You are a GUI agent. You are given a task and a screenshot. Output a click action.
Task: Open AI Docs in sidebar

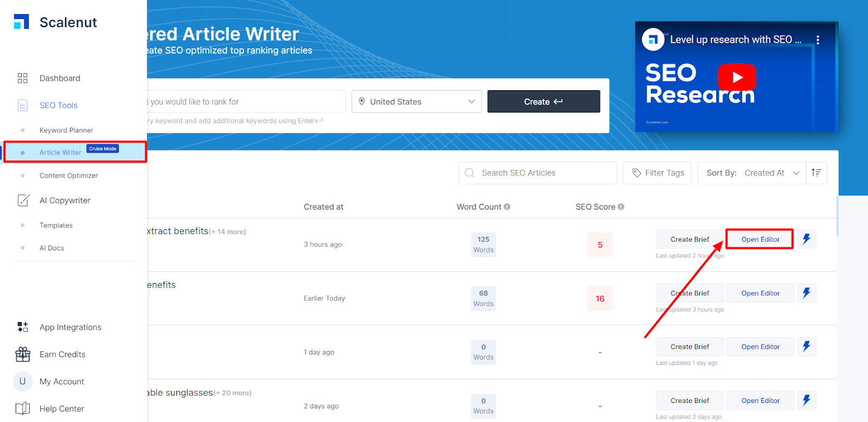[x=52, y=248]
